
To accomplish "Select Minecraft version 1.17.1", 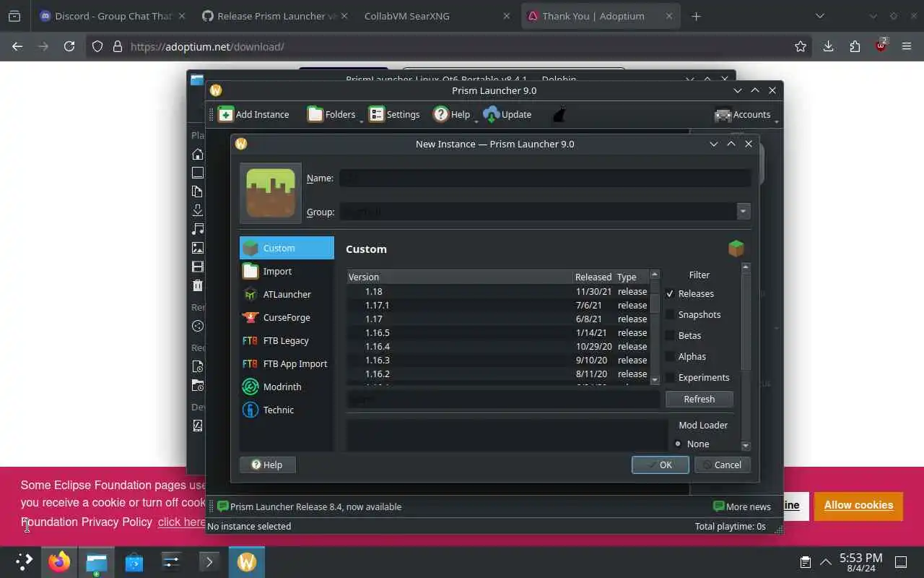I will point(498,305).
